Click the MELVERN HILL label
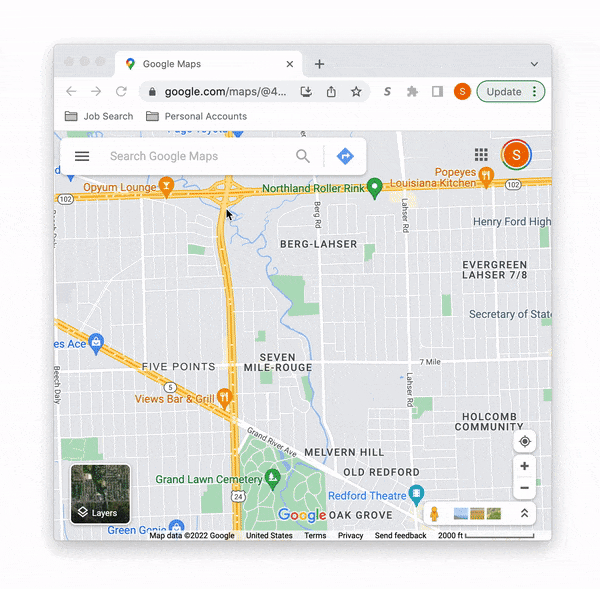This screenshot has width=600, height=589. (x=344, y=452)
